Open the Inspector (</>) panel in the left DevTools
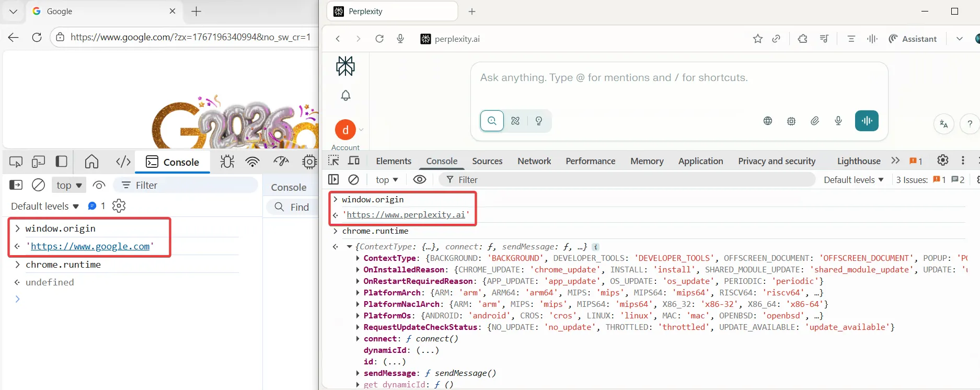Image resolution: width=980 pixels, height=390 pixels. tap(123, 162)
